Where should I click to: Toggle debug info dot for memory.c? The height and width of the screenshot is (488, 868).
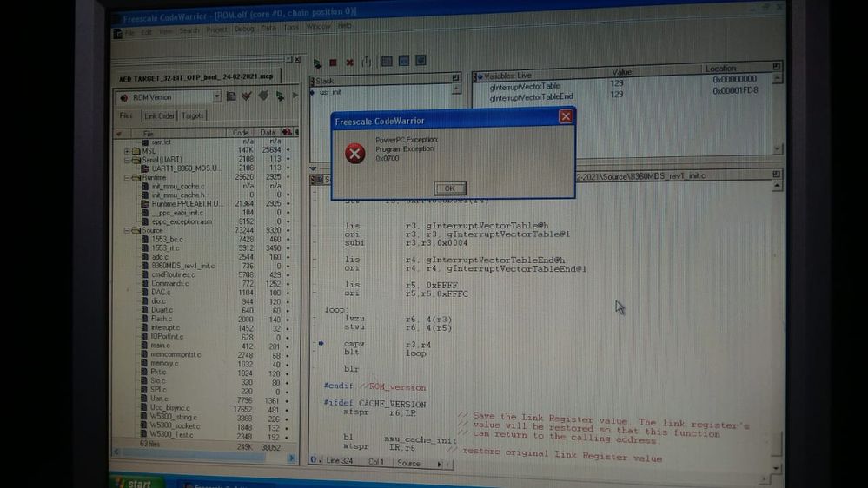(x=287, y=364)
